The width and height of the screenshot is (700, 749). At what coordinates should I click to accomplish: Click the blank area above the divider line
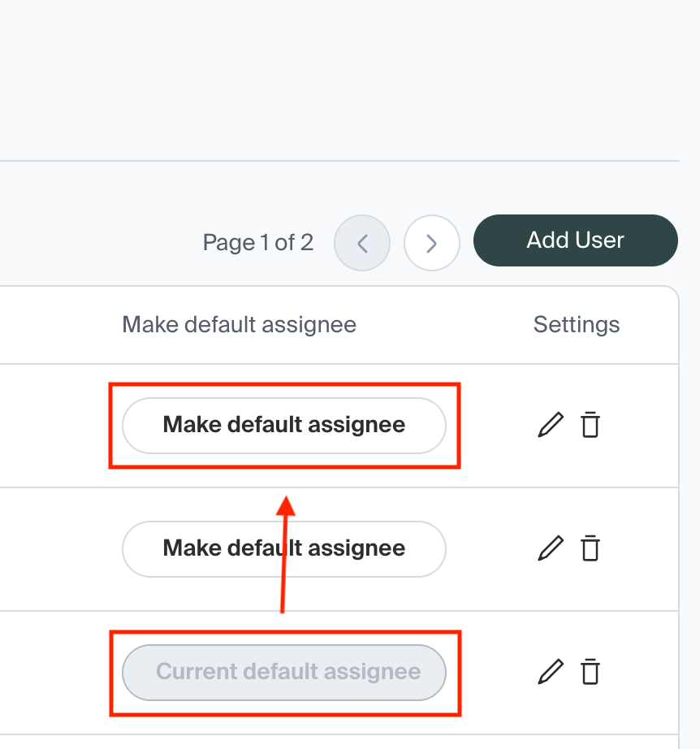tap(339, 81)
